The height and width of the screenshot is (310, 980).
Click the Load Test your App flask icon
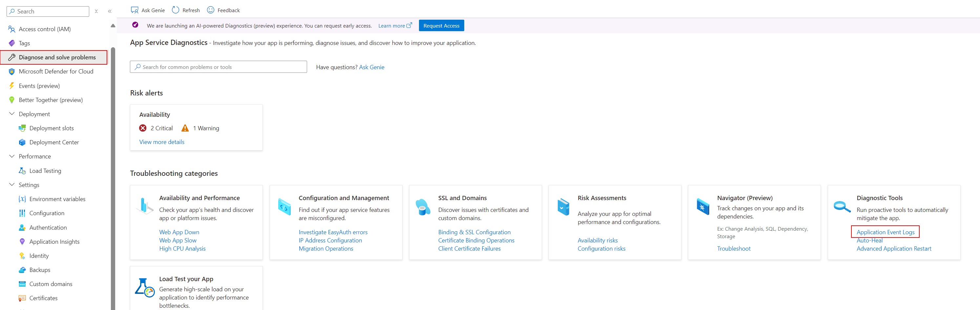[145, 288]
